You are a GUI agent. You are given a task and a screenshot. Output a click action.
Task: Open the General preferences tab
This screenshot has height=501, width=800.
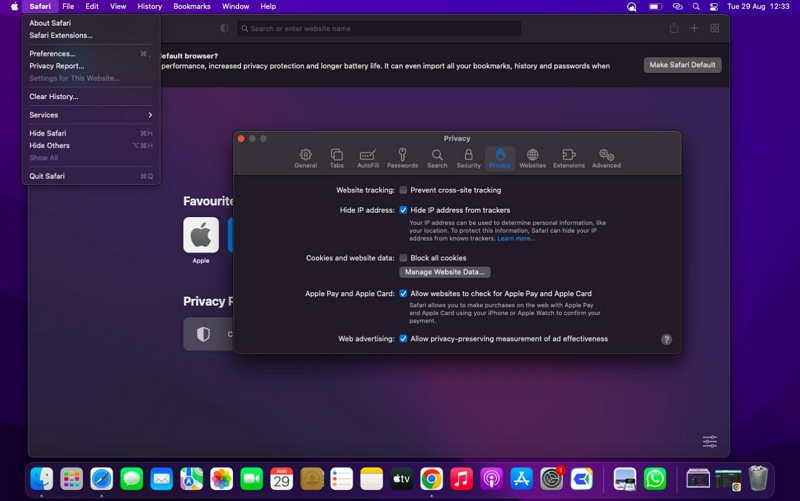click(x=306, y=159)
